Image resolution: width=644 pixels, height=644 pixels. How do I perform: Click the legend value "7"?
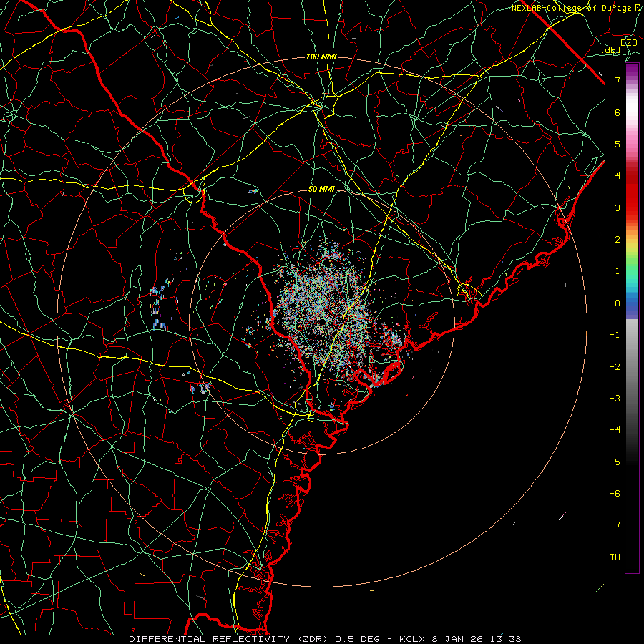(x=618, y=80)
